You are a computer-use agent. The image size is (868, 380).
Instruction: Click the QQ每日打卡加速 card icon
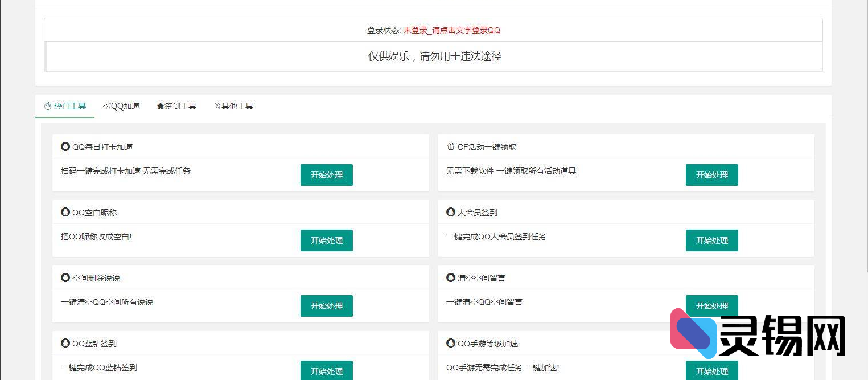click(x=65, y=146)
